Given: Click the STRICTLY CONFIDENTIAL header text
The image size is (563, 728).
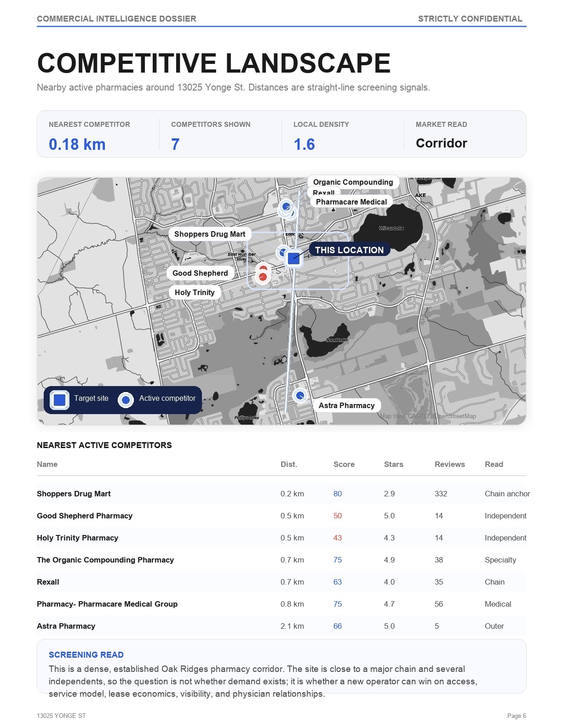Looking at the screenshot, I should pyautogui.click(x=470, y=19).
